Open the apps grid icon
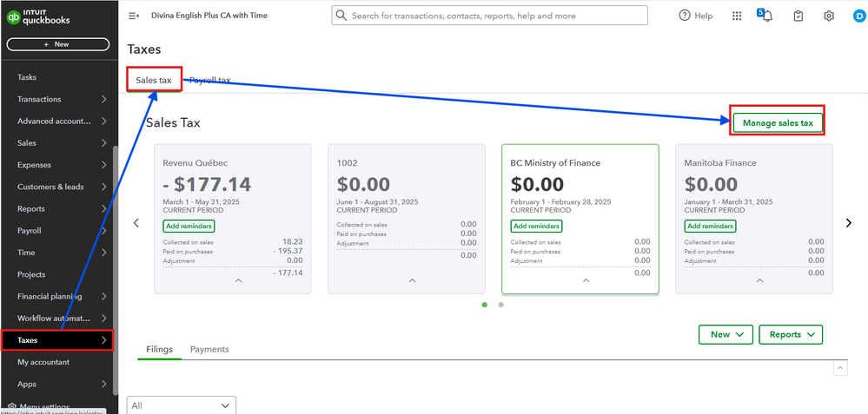This screenshot has height=414, width=868. coord(737,16)
